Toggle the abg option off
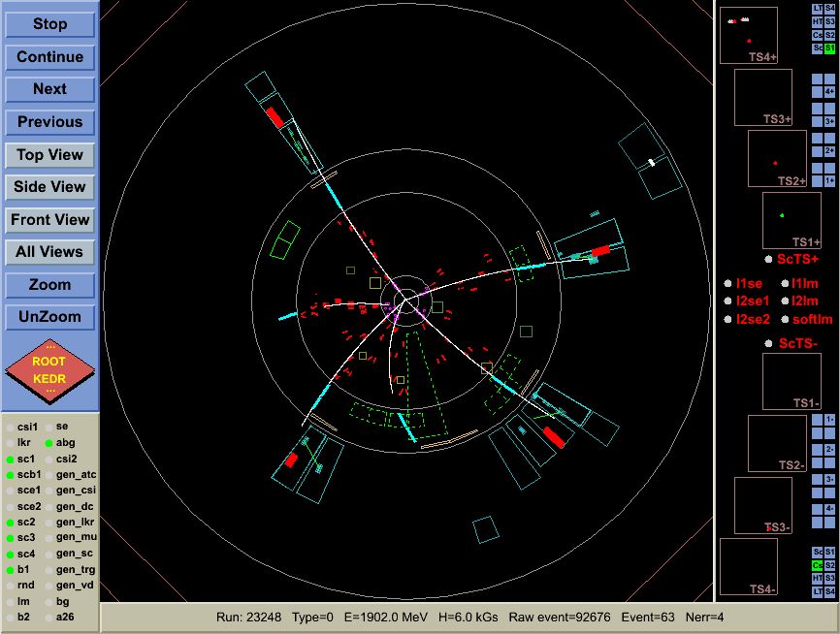 48,442
